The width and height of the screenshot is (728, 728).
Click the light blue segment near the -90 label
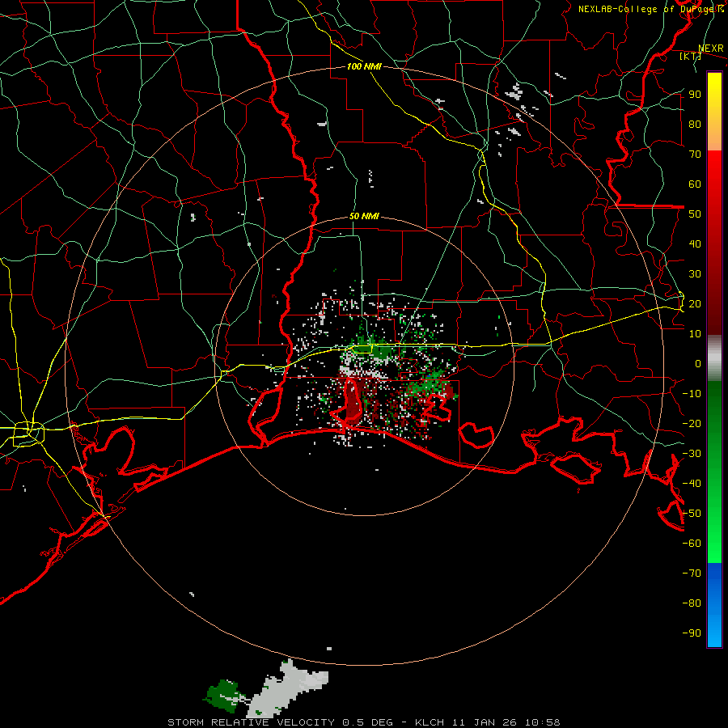(714, 632)
